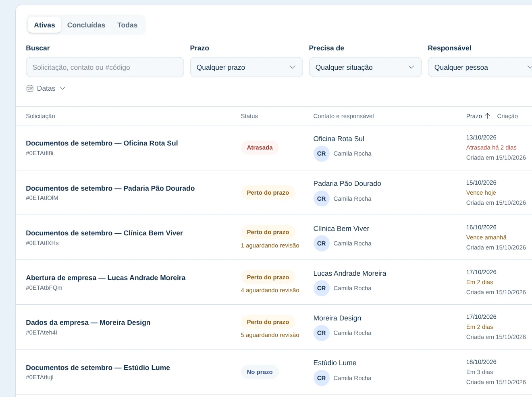Switch to the Ativas tab
Viewport: 532px width, 397px height.
44,25
